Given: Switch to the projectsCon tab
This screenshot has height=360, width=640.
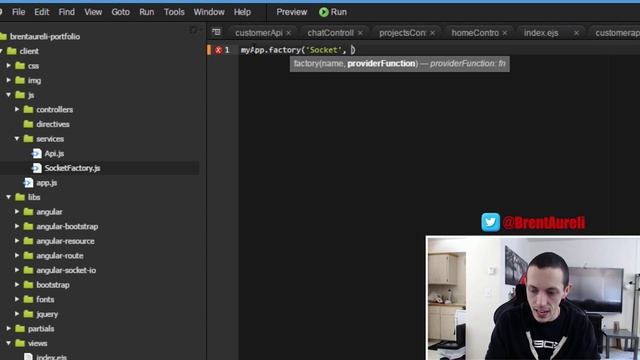Looking at the screenshot, I should (x=402, y=33).
